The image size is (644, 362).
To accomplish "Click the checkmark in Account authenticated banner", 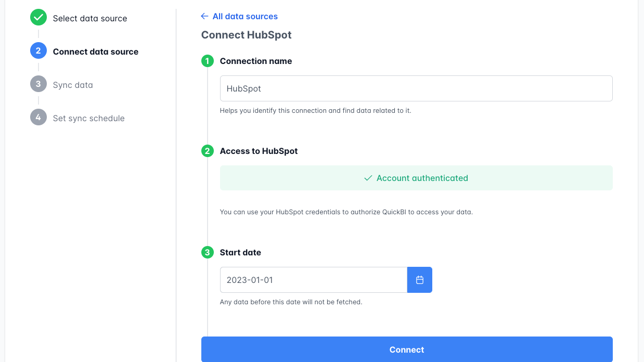I will point(368,178).
